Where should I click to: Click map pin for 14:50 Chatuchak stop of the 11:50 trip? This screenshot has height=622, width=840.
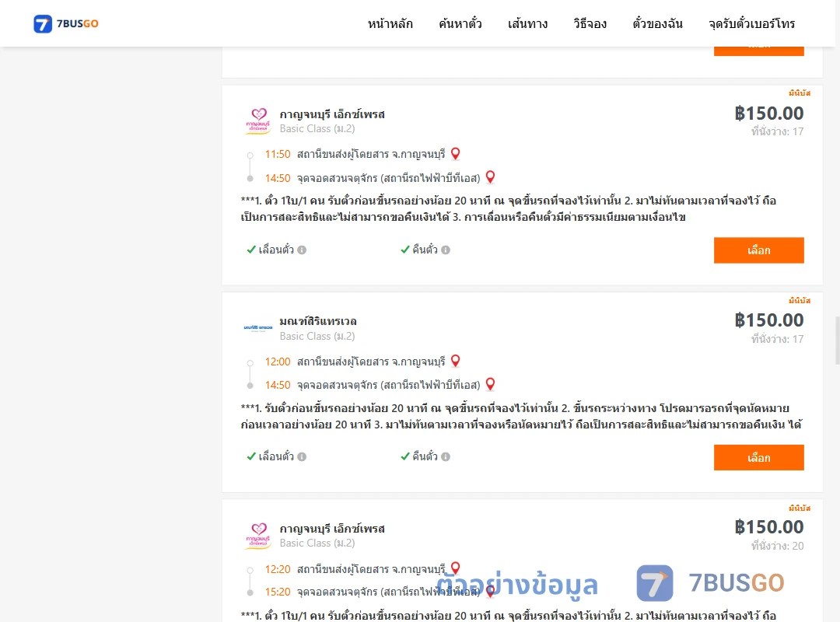pyautogui.click(x=490, y=176)
